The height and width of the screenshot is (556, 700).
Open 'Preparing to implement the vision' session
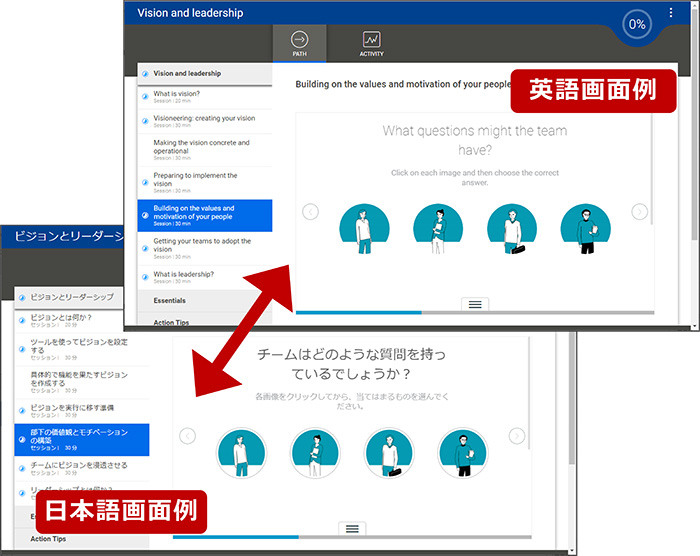(x=205, y=183)
